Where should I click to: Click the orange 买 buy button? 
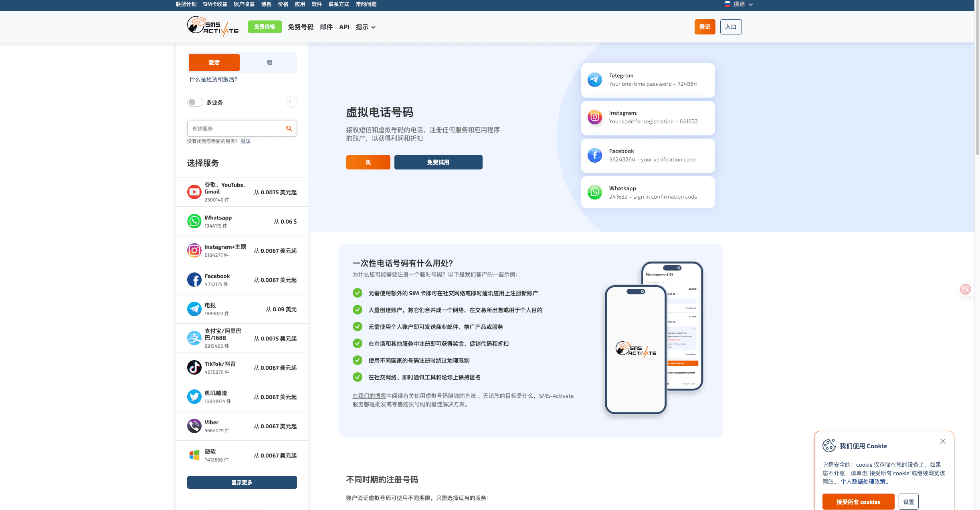click(368, 162)
